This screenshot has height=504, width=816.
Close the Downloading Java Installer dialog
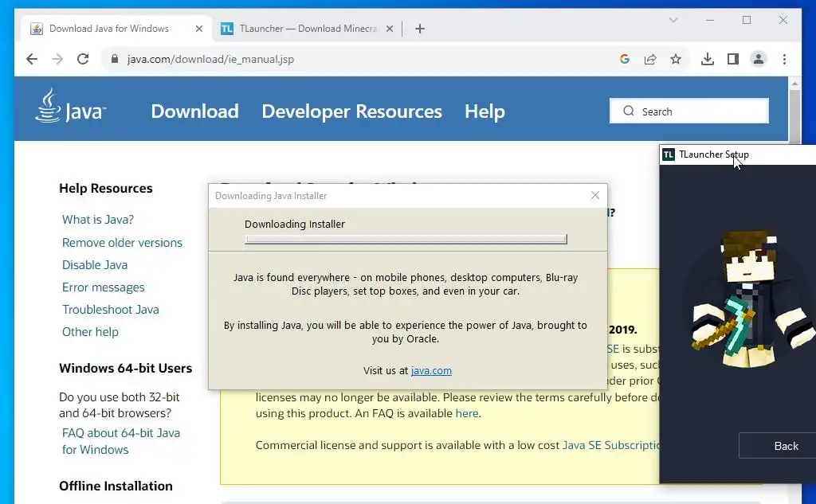pyautogui.click(x=594, y=195)
